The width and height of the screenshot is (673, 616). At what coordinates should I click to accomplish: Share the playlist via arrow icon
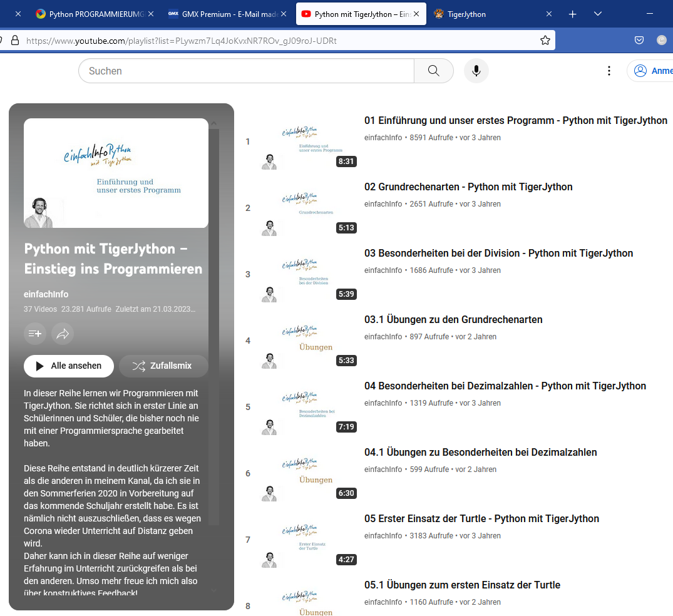[63, 334]
